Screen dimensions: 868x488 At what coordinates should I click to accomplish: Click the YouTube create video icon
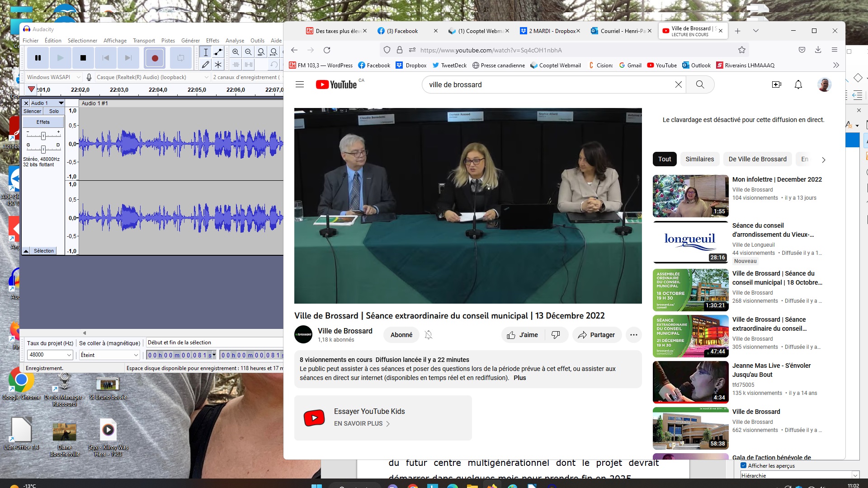[776, 84]
